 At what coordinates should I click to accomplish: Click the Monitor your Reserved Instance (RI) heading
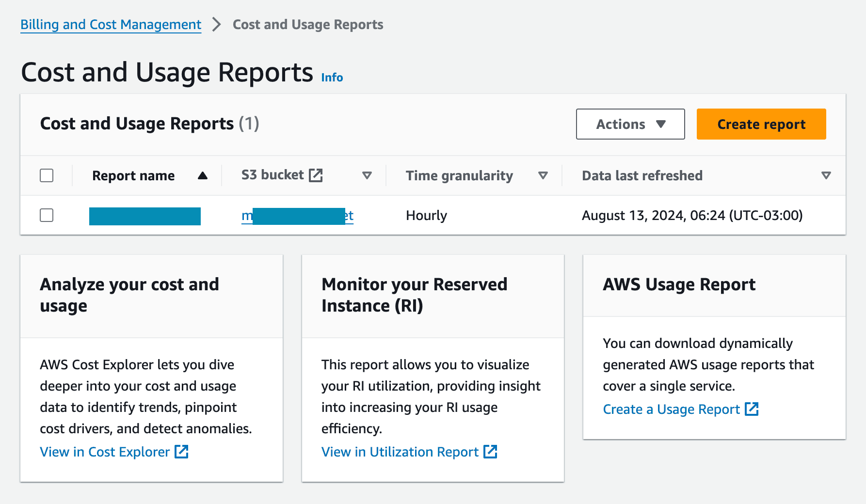coord(415,295)
